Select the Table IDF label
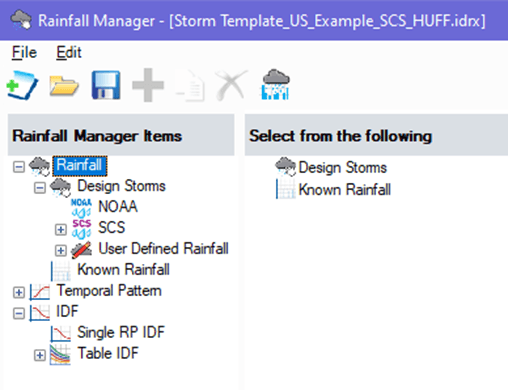The width and height of the screenshot is (508, 390). [108, 353]
